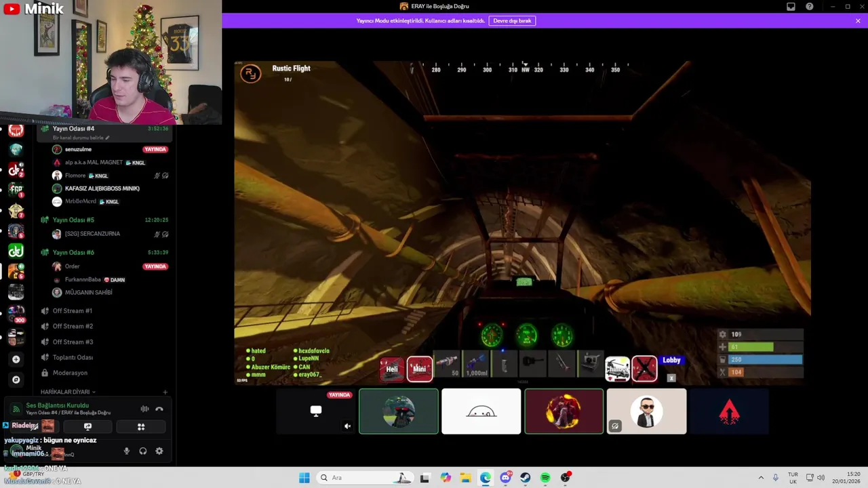Select the Mini item in game hotbar
The image size is (868, 488).
[x=420, y=369]
